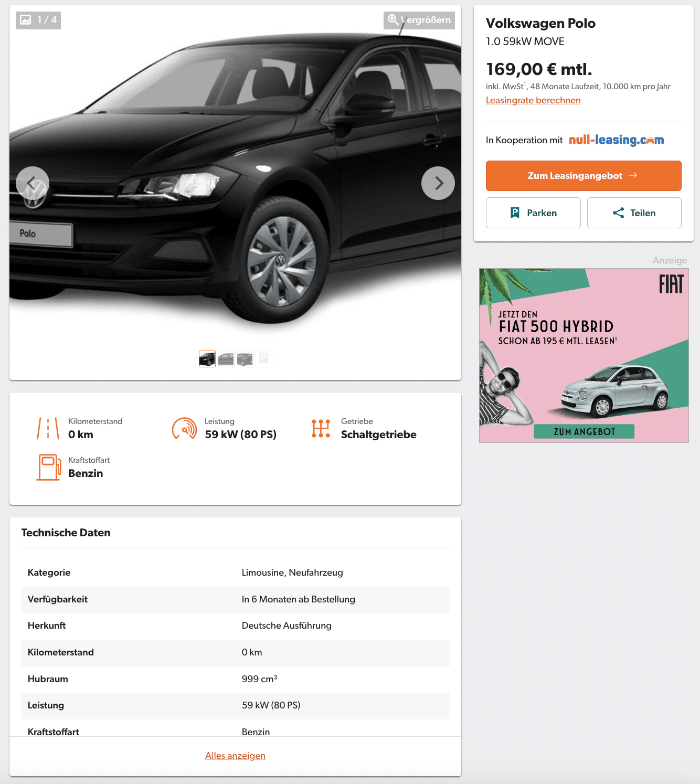This screenshot has width=700, height=784.
Task: Select the third car thumbnail
Action: point(245,359)
